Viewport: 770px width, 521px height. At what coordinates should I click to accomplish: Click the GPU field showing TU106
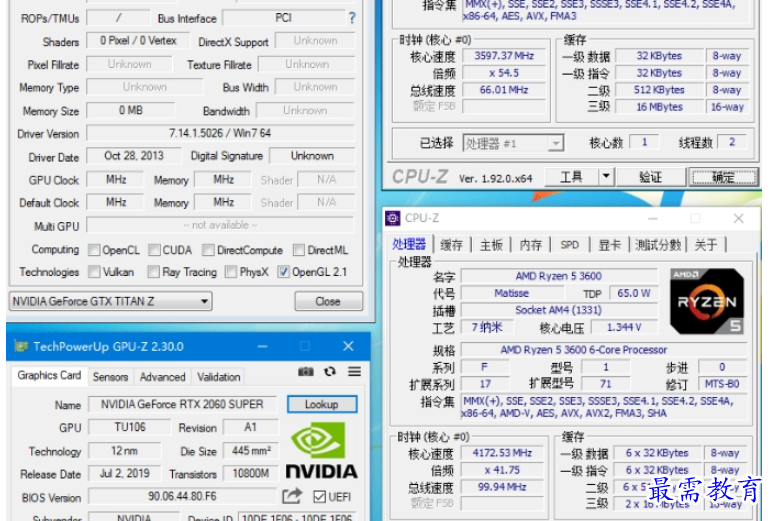130,427
